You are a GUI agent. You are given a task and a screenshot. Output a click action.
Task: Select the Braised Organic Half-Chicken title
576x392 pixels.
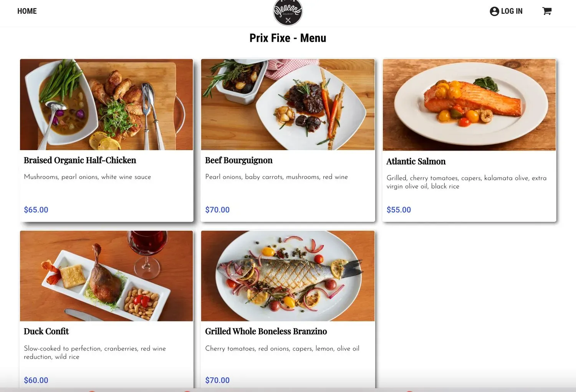click(x=80, y=160)
